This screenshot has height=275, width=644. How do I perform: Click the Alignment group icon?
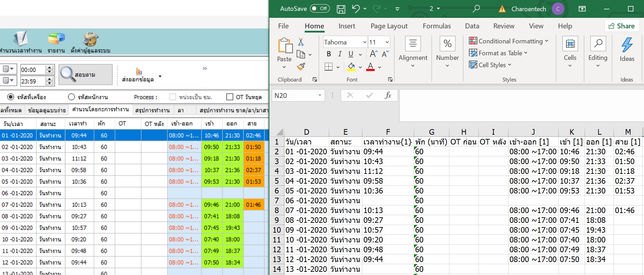pyautogui.click(x=413, y=43)
